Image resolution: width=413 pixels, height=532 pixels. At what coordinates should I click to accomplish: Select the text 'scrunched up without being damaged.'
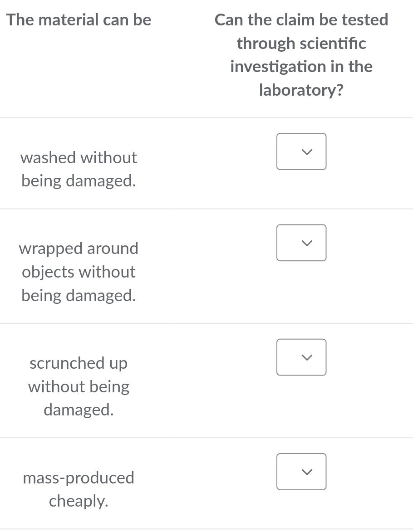pos(78,386)
